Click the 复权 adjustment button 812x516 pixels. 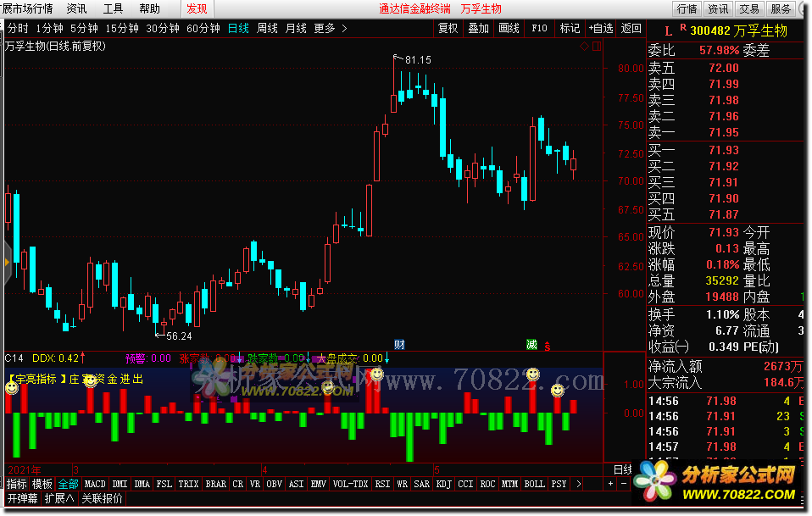448,29
